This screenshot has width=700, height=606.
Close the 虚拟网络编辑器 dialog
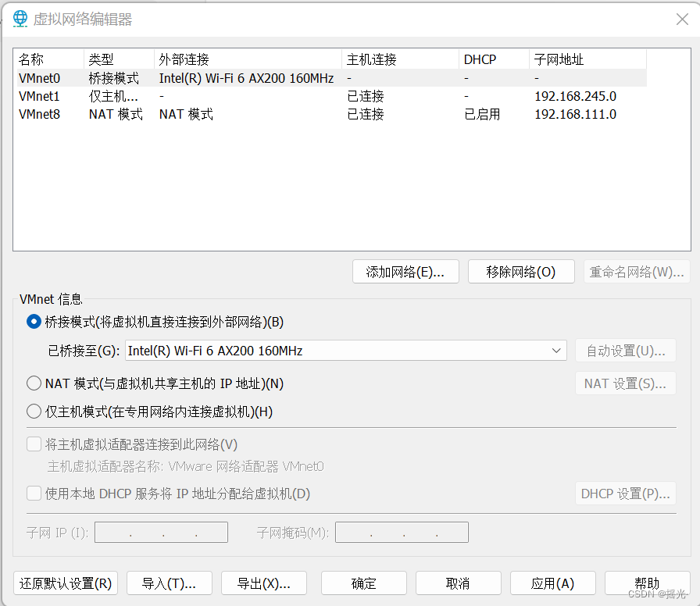[682, 20]
